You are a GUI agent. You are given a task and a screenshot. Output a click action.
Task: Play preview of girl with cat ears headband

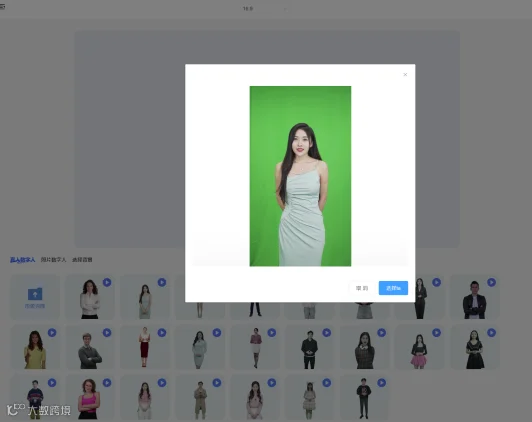[x=327, y=383]
